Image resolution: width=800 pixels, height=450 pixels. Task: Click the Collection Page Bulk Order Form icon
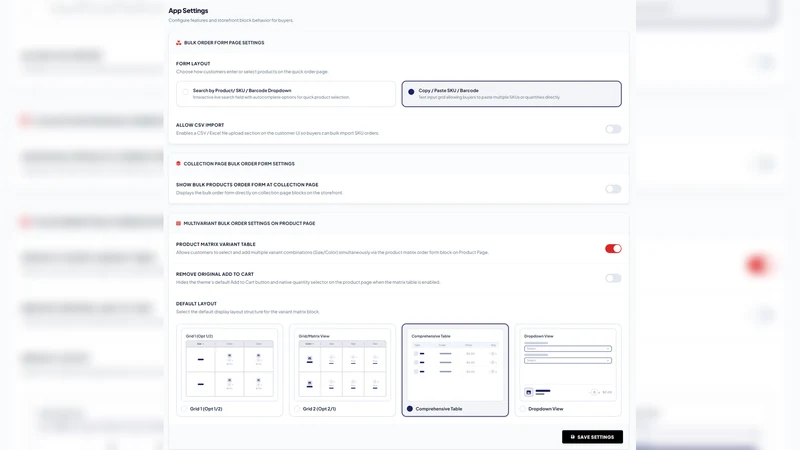179,164
